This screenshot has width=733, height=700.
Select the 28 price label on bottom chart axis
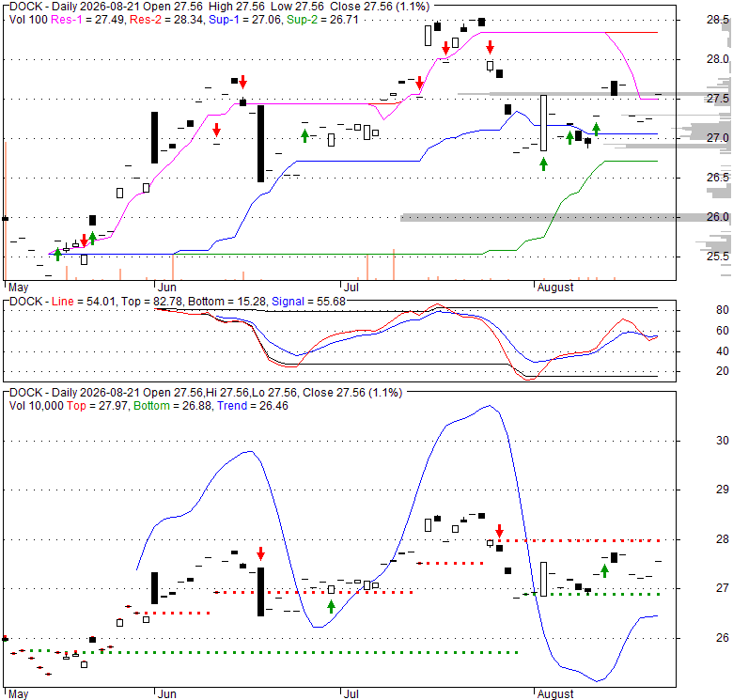click(723, 539)
